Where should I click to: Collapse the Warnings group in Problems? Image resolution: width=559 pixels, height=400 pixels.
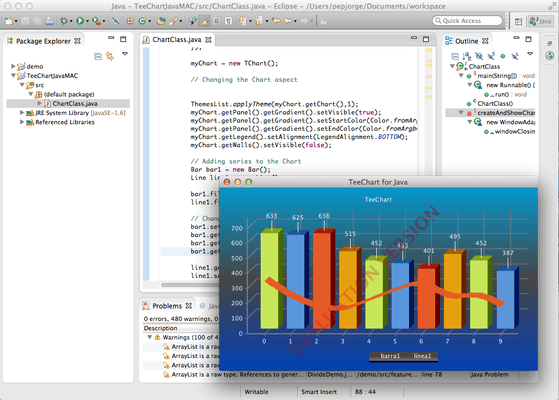[149, 337]
